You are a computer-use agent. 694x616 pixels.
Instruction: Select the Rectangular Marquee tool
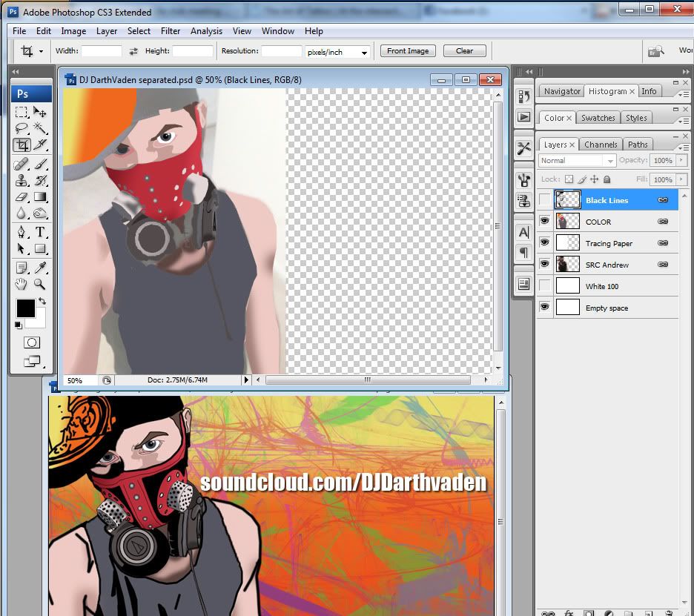pyautogui.click(x=22, y=112)
